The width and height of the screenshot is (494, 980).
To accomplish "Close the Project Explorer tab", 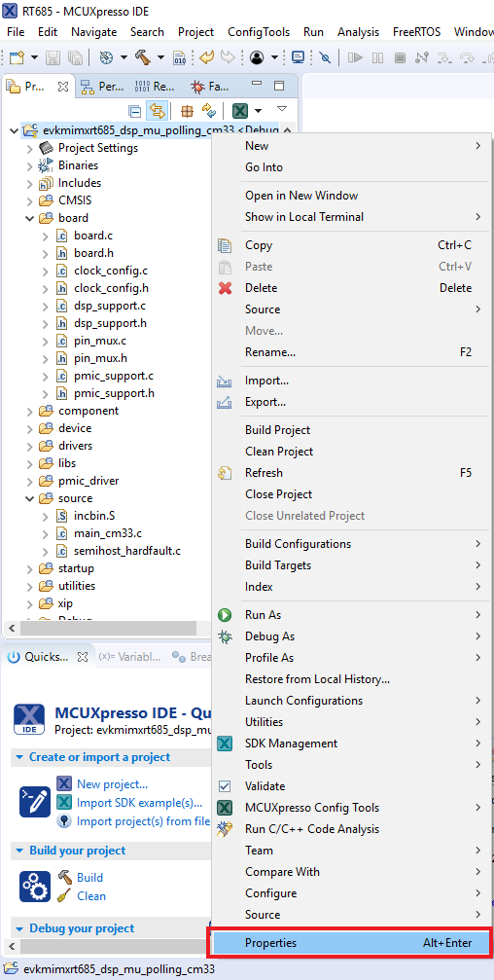I will click(63, 87).
